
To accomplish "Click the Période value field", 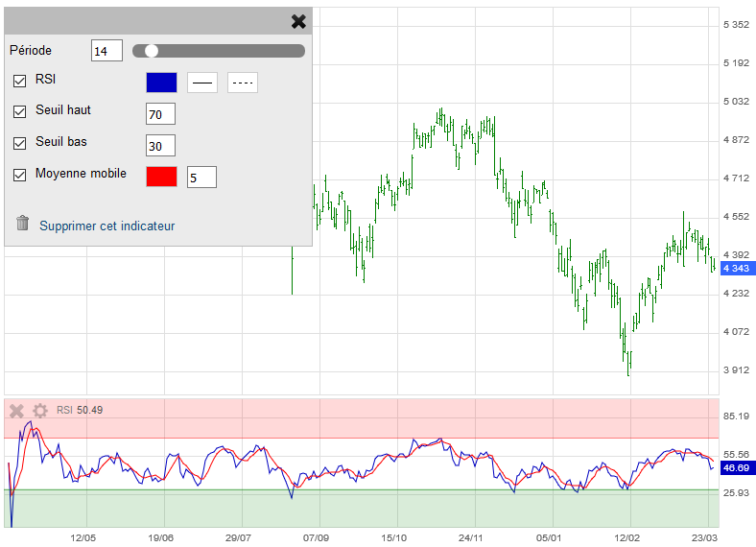I will (x=106, y=51).
